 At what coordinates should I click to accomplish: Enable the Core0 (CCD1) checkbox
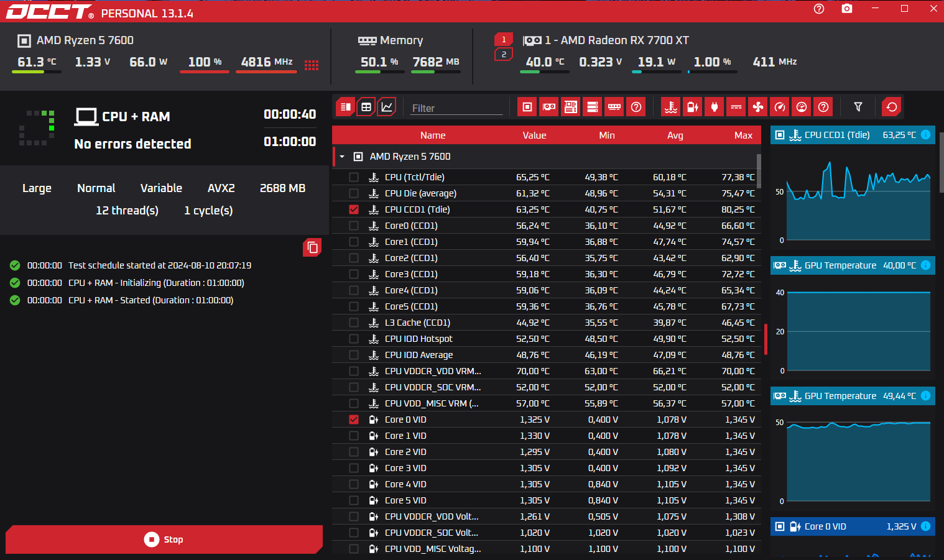click(x=354, y=226)
